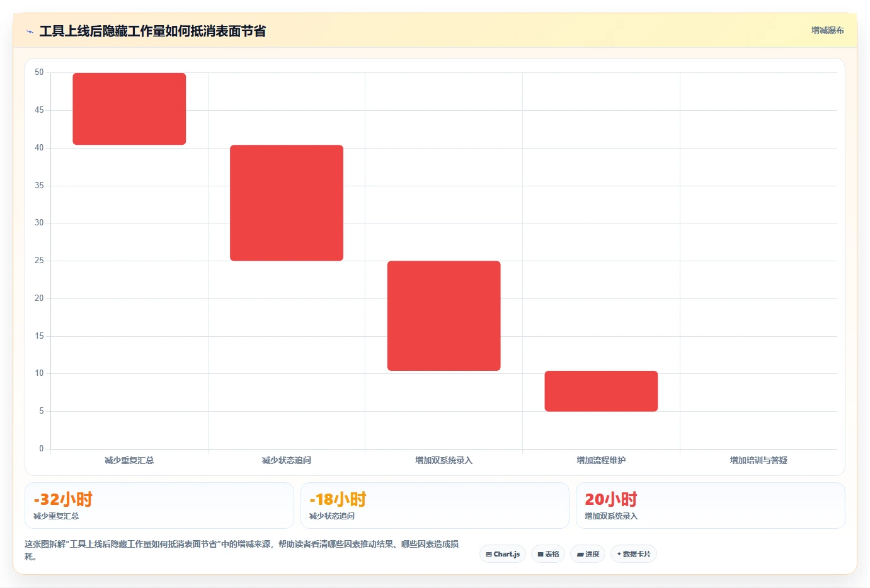Image resolution: width=870 pixels, height=588 pixels.
Task: Click the y-axis value 50
Action: pyautogui.click(x=39, y=72)
